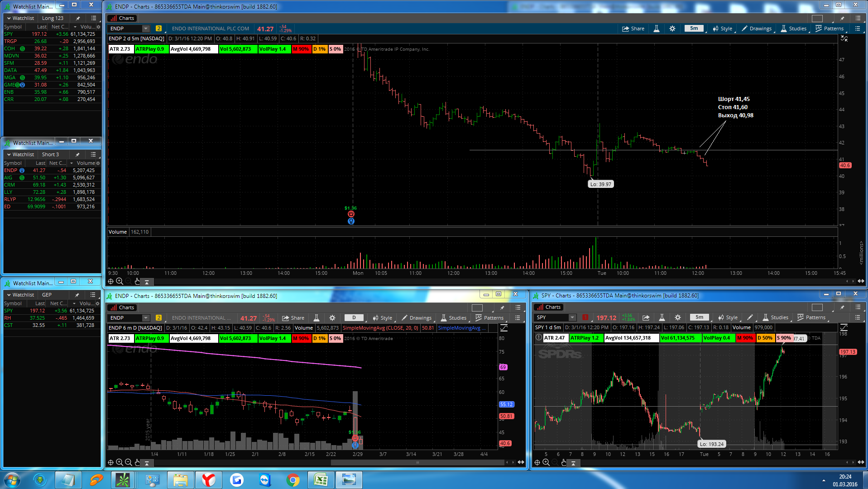The image size is (868, 489).
Task: Open D timeframe selector in daily ENDP chart
Action: tap(354, 318)
